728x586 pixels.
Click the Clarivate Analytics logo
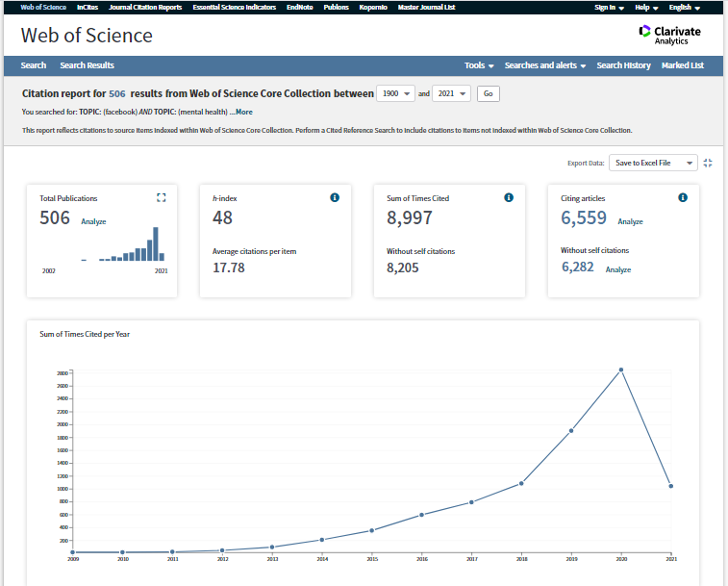coord(670,36)
